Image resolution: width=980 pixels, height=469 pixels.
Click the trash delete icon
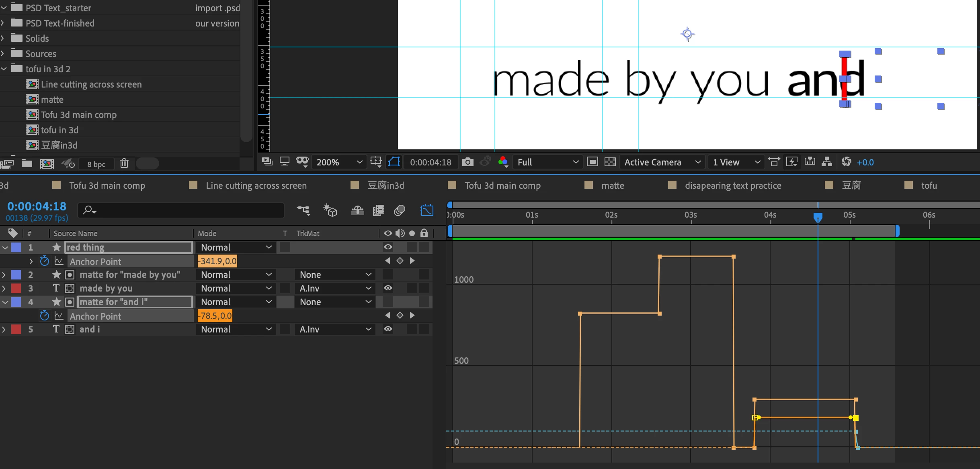[124, 163]
